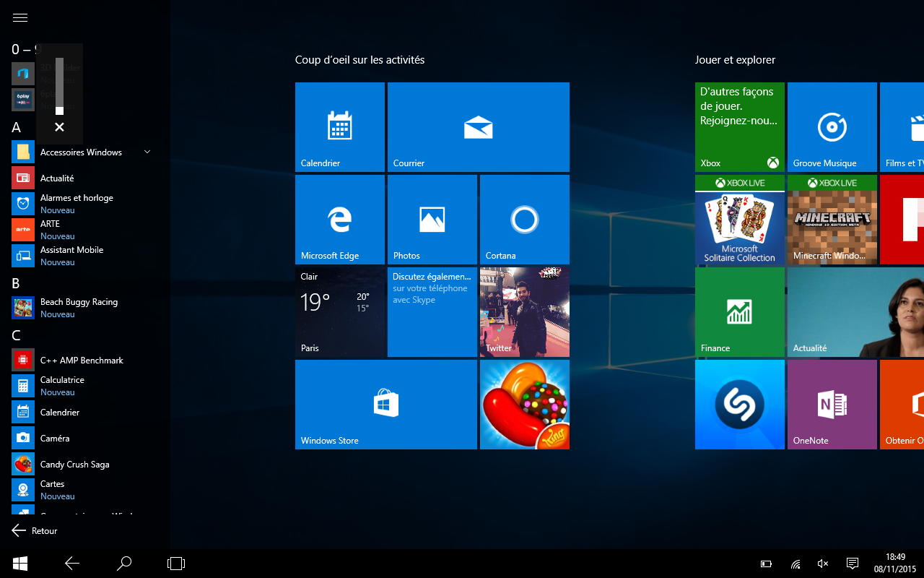Click the Retour back link
Viewport: 924px width, 578px height.
pos(35,530)
